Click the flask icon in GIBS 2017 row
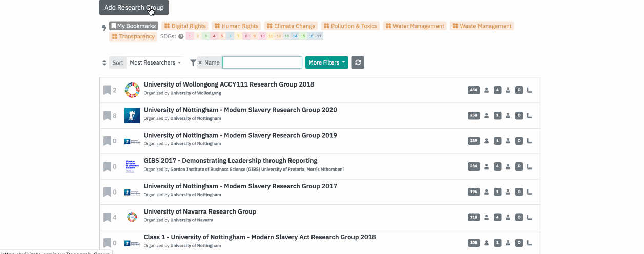 (508, 166)
